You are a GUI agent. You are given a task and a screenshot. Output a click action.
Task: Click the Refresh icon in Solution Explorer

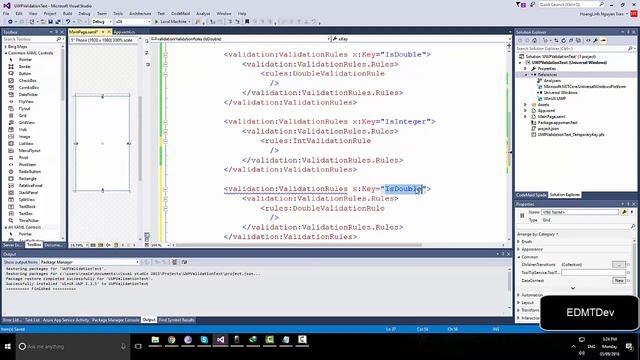(x=564, y=40)
